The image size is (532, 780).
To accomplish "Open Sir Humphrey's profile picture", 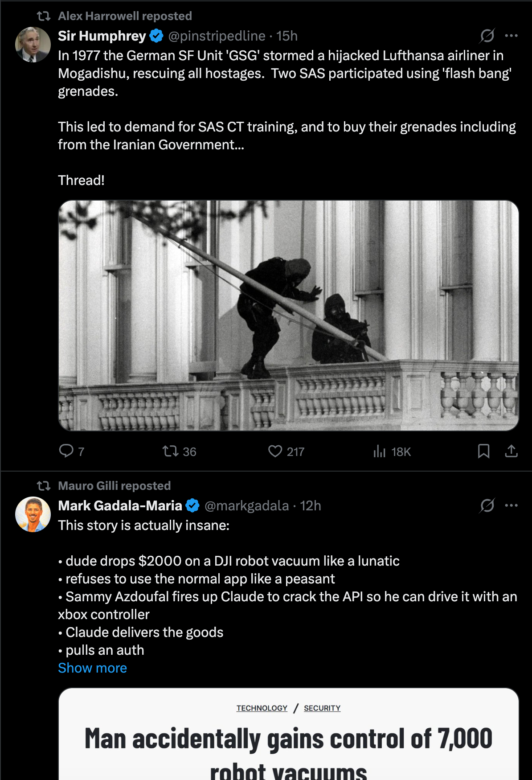I will point(33,45).
